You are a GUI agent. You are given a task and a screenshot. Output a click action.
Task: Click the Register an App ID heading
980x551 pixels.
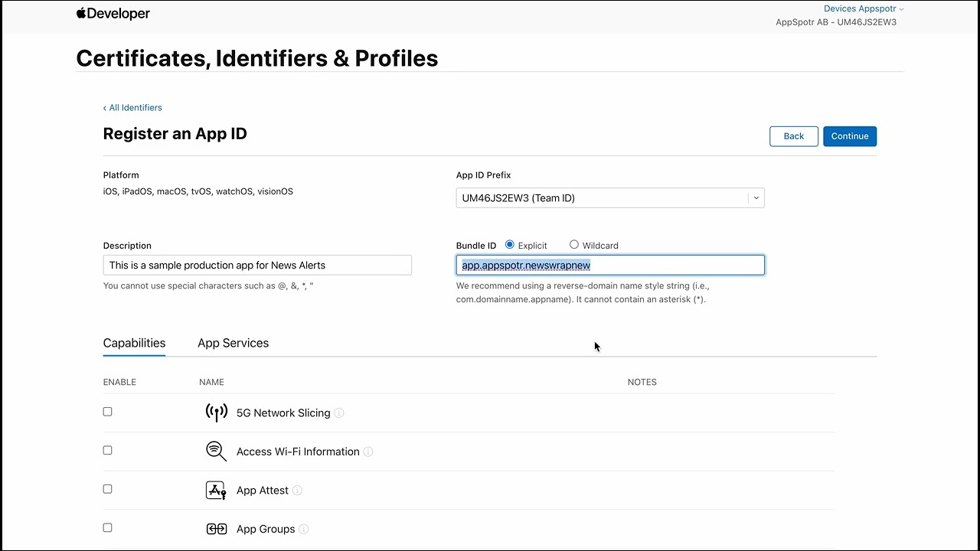[x=175, y=134]
